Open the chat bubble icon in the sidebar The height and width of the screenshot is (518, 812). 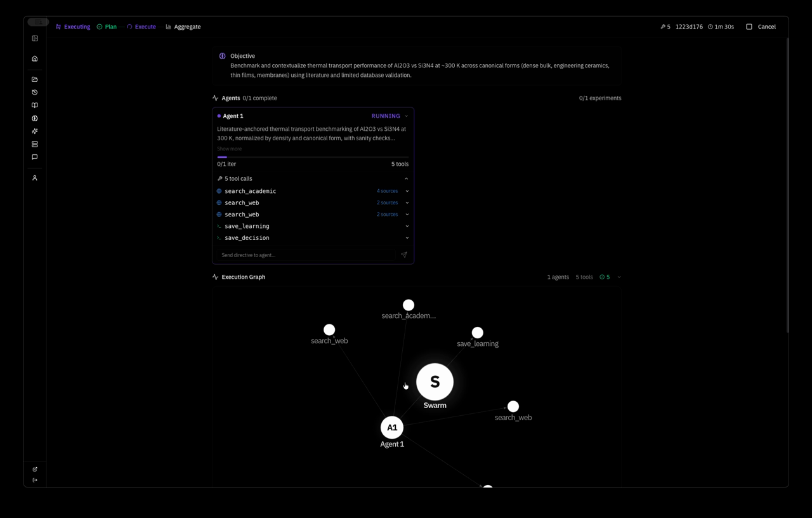click(x=35, y=157)
